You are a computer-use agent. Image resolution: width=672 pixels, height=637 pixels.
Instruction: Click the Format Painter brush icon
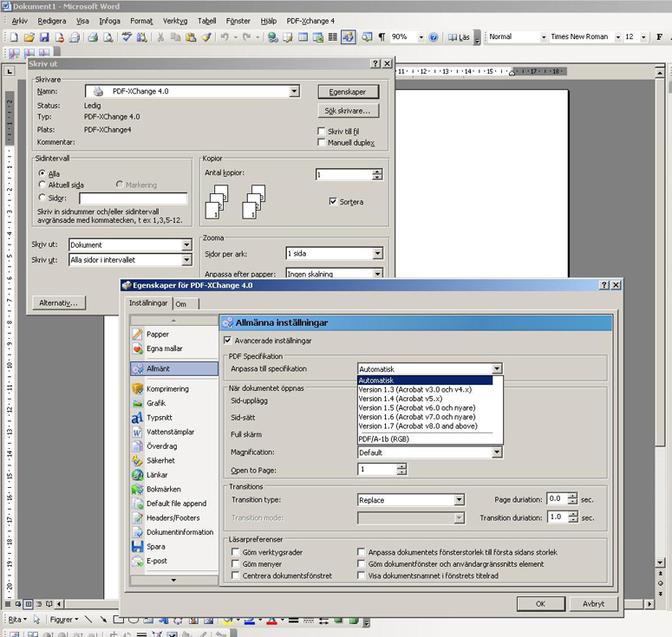click(x=206, y=37)
